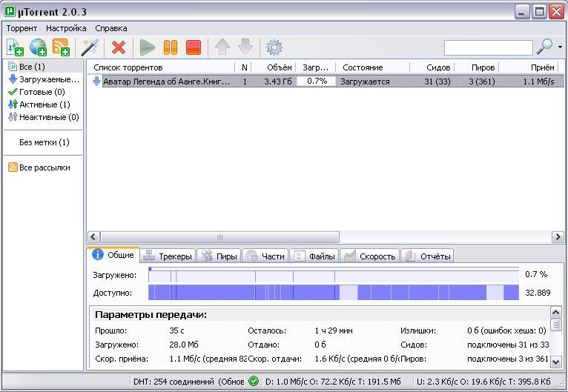Click the toolbar search input field
The image size is (568, 392).
coord(489,47)
